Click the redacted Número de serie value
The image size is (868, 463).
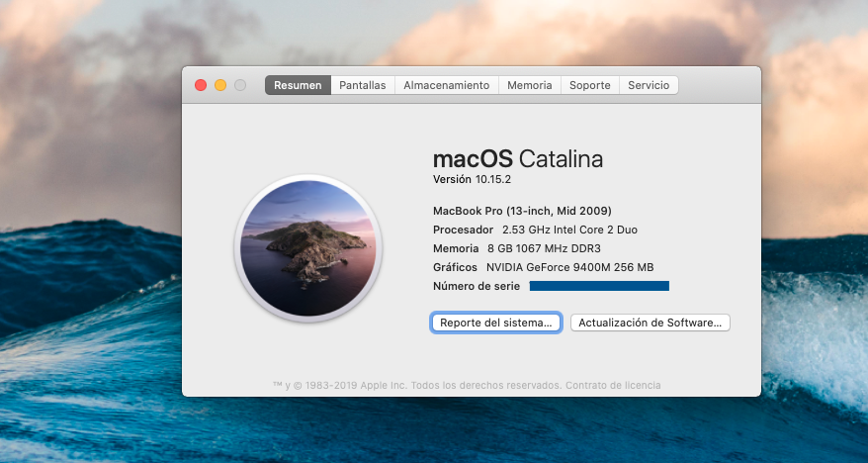tap(599, 286)
